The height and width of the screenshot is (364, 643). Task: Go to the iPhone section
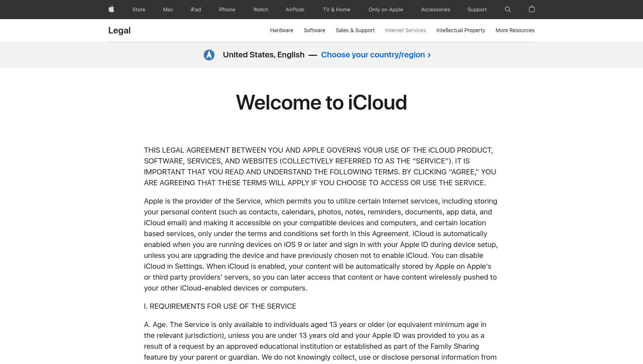pos(227,10)
